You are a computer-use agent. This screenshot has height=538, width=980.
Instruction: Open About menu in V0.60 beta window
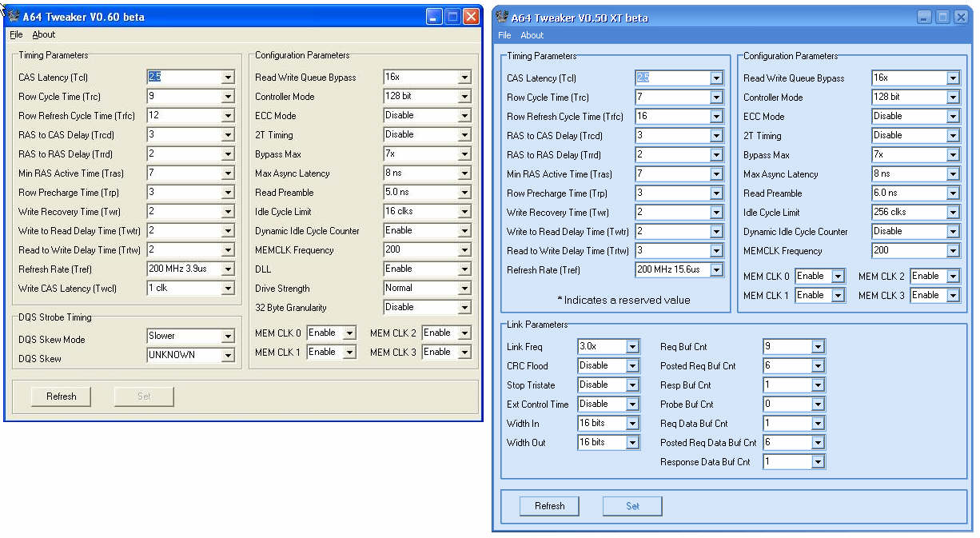44,34
